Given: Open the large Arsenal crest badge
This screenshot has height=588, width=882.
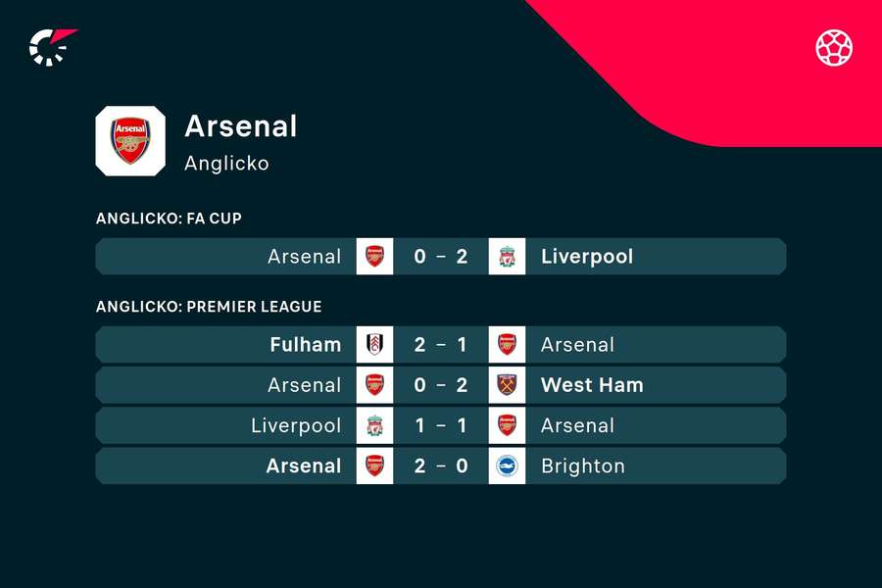Looking at the screenshot, I should (x=130, y=141).
